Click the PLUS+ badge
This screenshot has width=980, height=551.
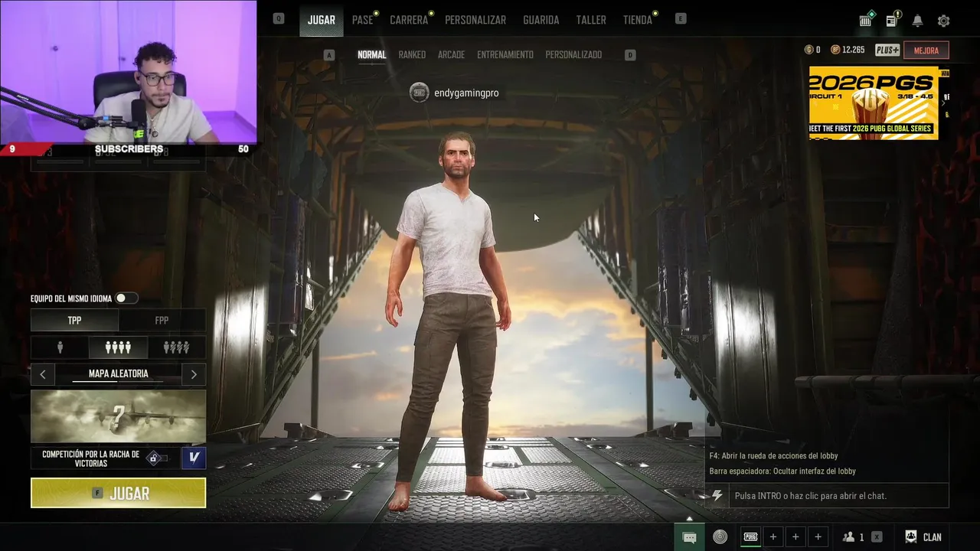[x=887, y=51]
